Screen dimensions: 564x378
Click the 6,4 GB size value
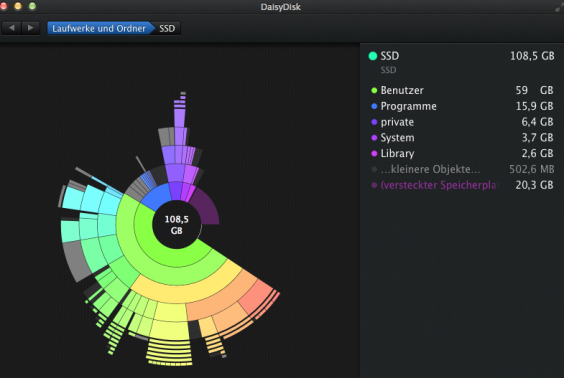tap(537, 122)
